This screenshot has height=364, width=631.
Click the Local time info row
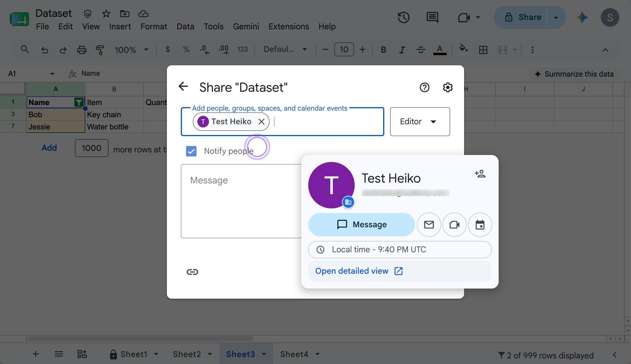tap(400, 250)
